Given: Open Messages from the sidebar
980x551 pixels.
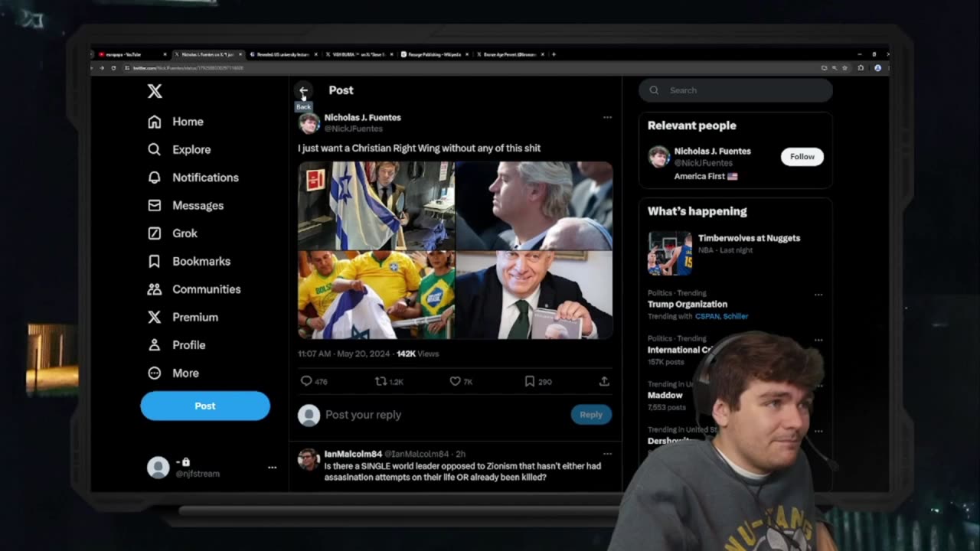Looking at the screenshot, I should [x=185, y=205].
